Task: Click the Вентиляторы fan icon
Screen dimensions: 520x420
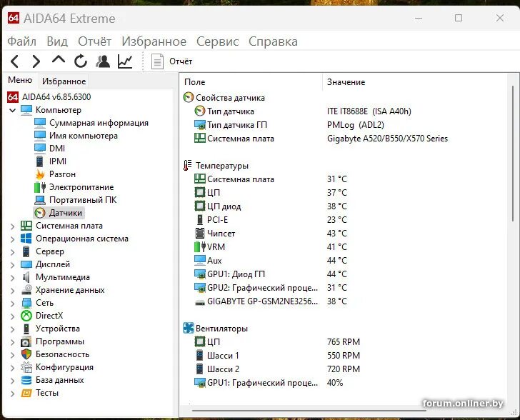Action: point(189,328)
